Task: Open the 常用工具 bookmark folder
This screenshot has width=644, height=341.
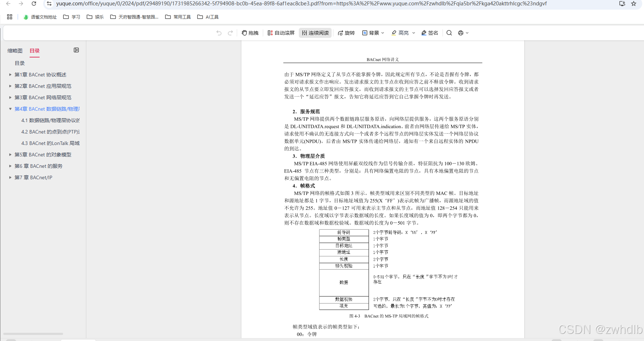Action: (178, 17)
